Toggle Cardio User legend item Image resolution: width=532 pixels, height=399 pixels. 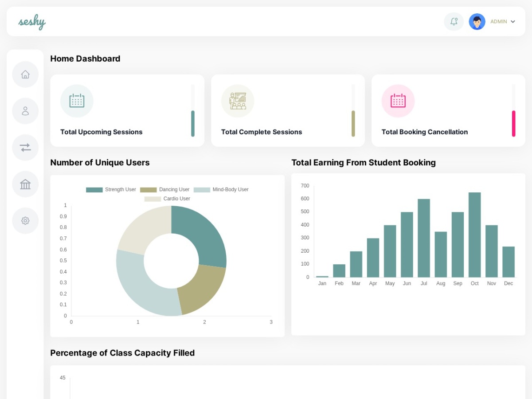pos(167,199)
